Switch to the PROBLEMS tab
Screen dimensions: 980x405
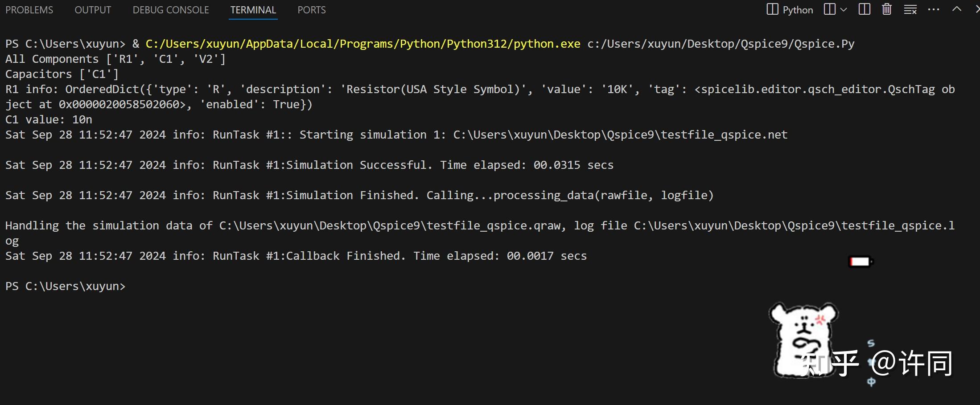29,10
